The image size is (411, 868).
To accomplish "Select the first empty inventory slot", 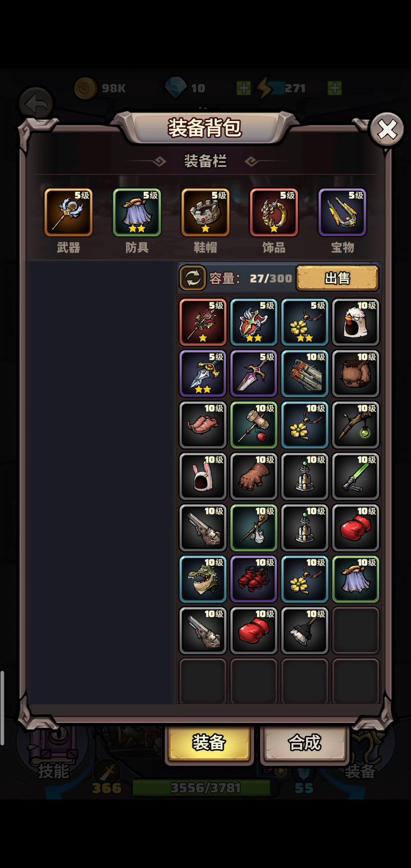I will (x=356, y=630).
